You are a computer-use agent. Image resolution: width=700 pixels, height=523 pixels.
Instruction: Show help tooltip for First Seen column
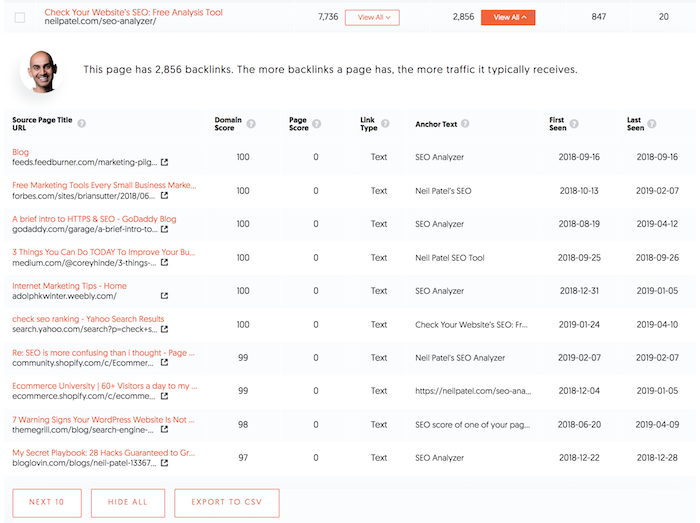[575, 124]
